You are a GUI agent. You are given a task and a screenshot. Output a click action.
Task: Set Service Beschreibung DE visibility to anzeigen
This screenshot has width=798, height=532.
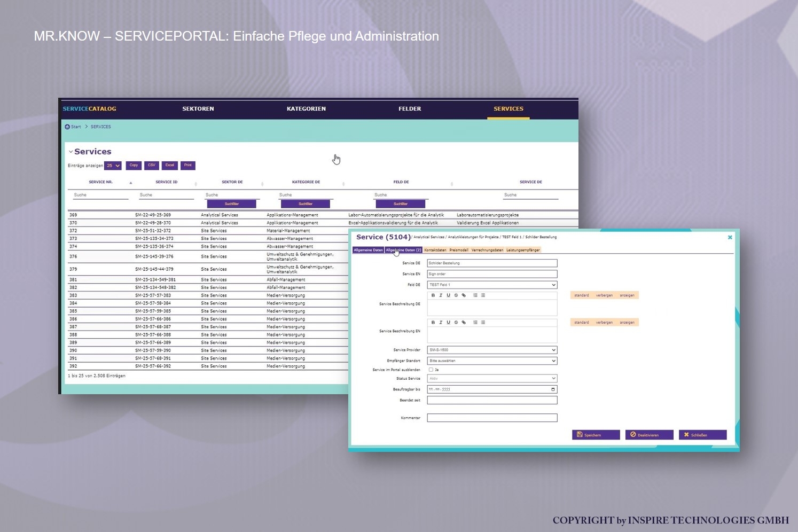[x=627, y=295]
